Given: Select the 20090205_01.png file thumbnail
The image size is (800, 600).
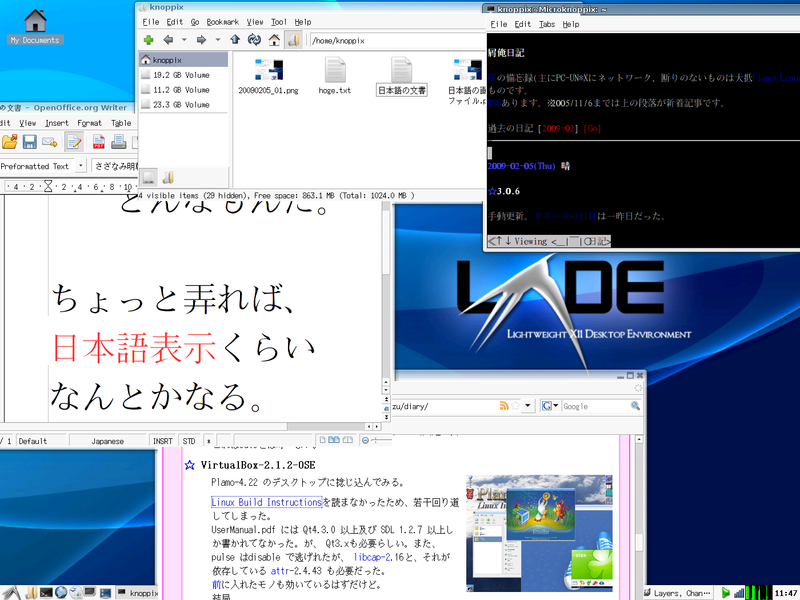Looking at the screenshot, I should coord(268,70).
